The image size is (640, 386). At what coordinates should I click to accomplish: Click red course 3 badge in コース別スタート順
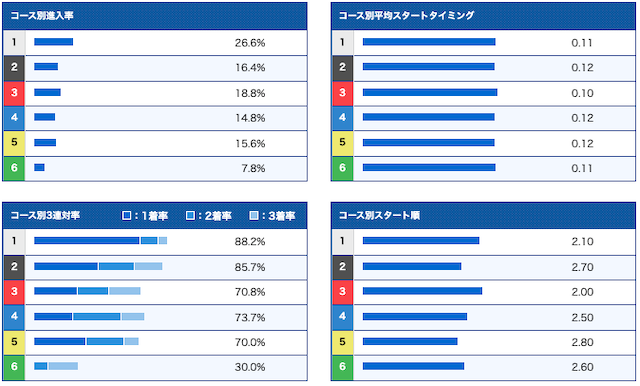(342, 292)
